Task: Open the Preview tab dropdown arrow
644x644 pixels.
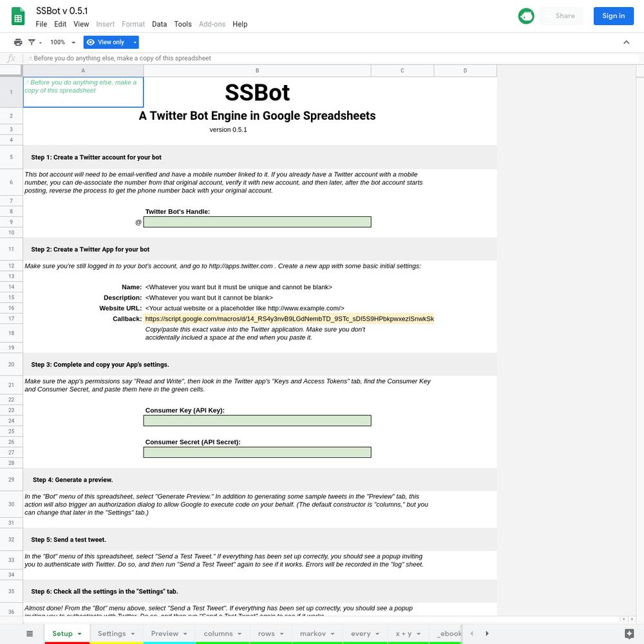Action: (x=185, y=634)
